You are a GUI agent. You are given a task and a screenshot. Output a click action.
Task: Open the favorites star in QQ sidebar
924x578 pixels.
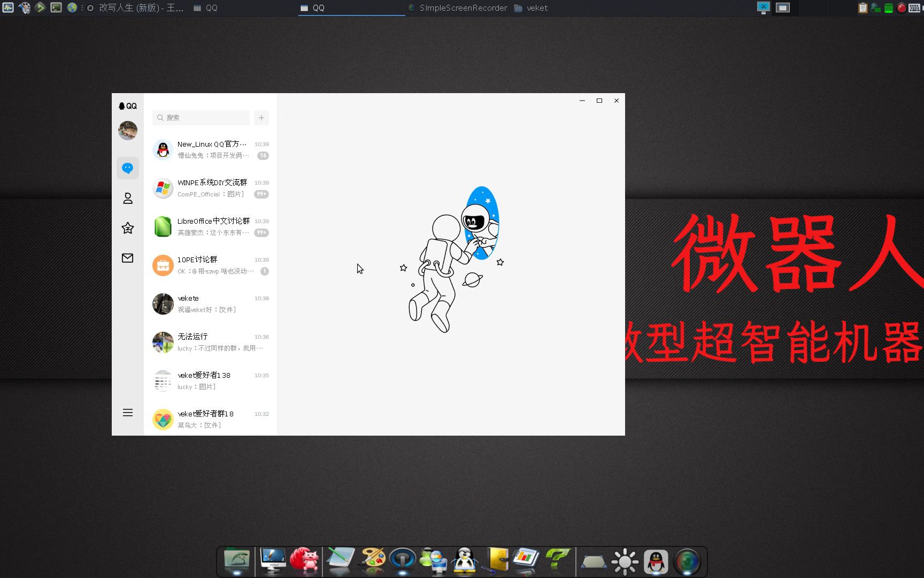(127, 228)
